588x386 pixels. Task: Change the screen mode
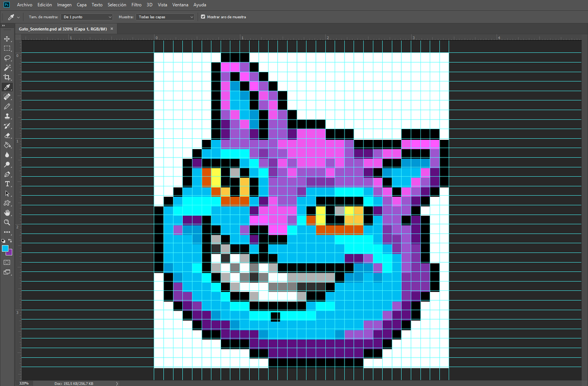point(7,273)
